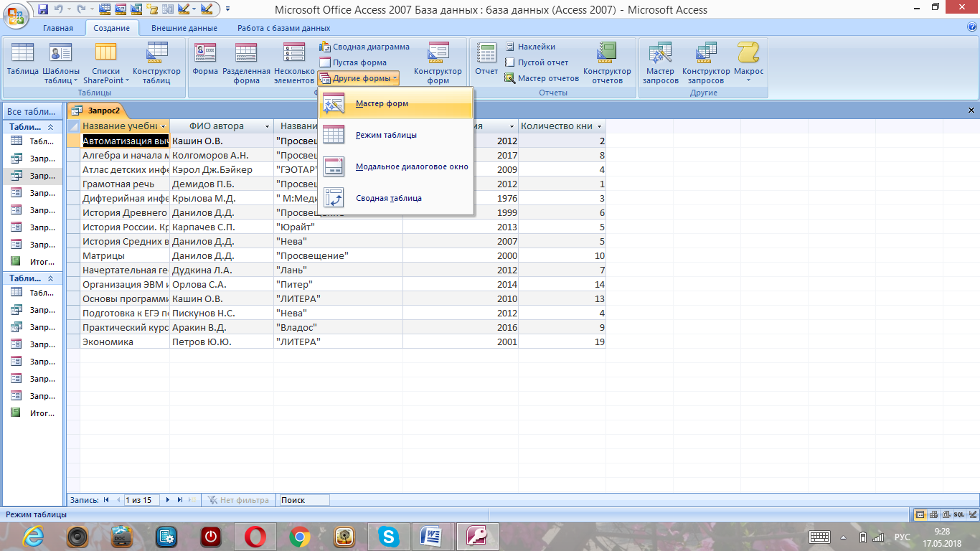
Task: Create a form with Форма button
Action: click(205, 60)
